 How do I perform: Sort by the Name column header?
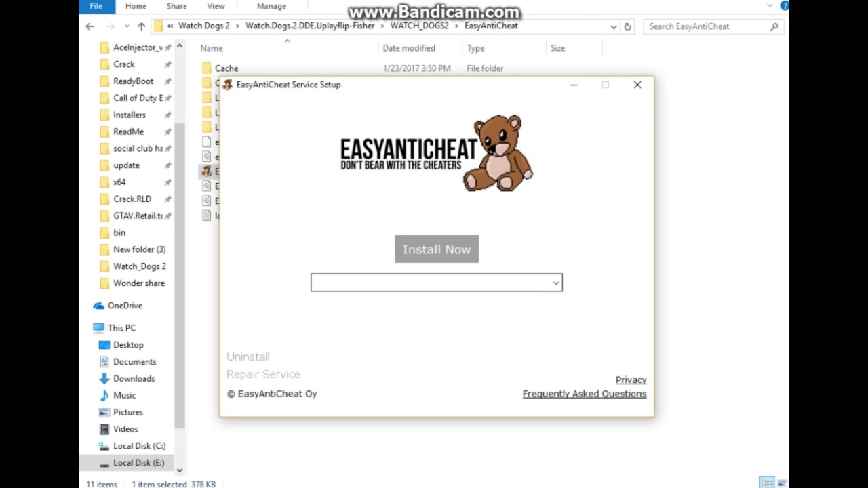coord(212,48)
